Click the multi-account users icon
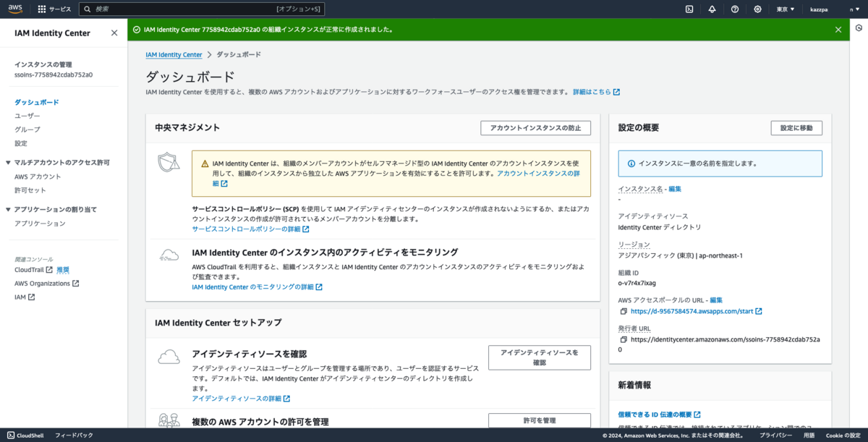This screenshot has width=868, height=442. pos(169,420)
